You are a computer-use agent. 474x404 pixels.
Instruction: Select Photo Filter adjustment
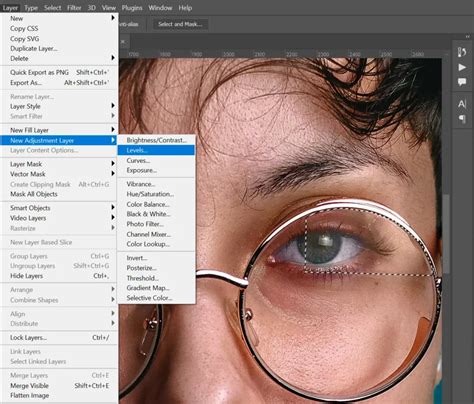click(156, 224)
